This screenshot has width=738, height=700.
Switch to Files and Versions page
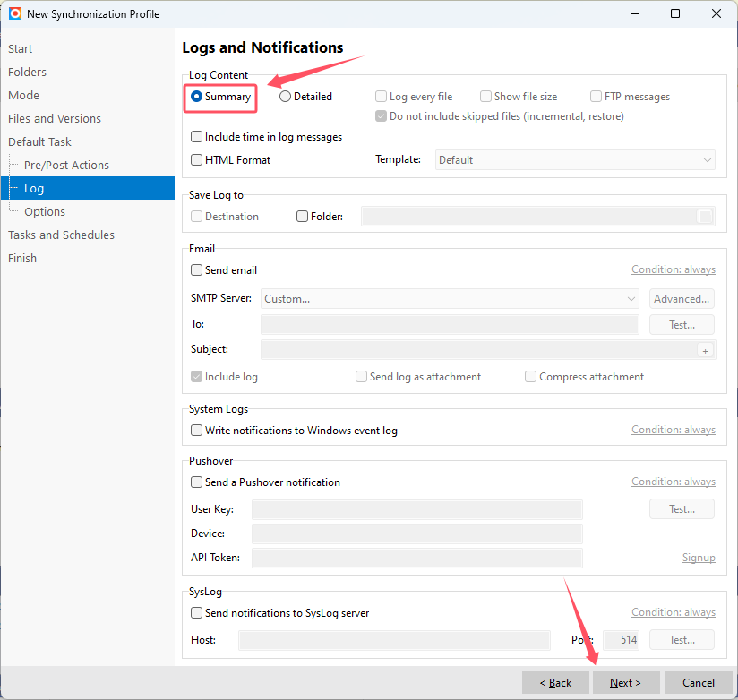(55, 119)
